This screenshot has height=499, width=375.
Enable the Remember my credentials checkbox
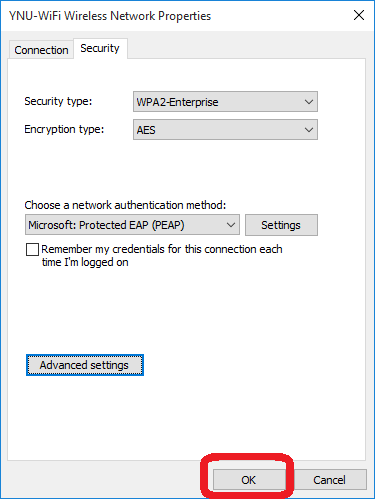[32, 249]
